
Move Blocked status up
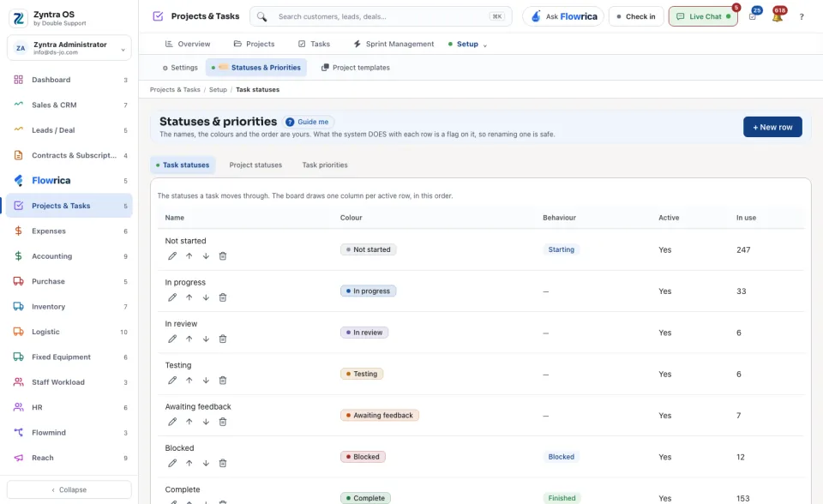tap(189, 464)
